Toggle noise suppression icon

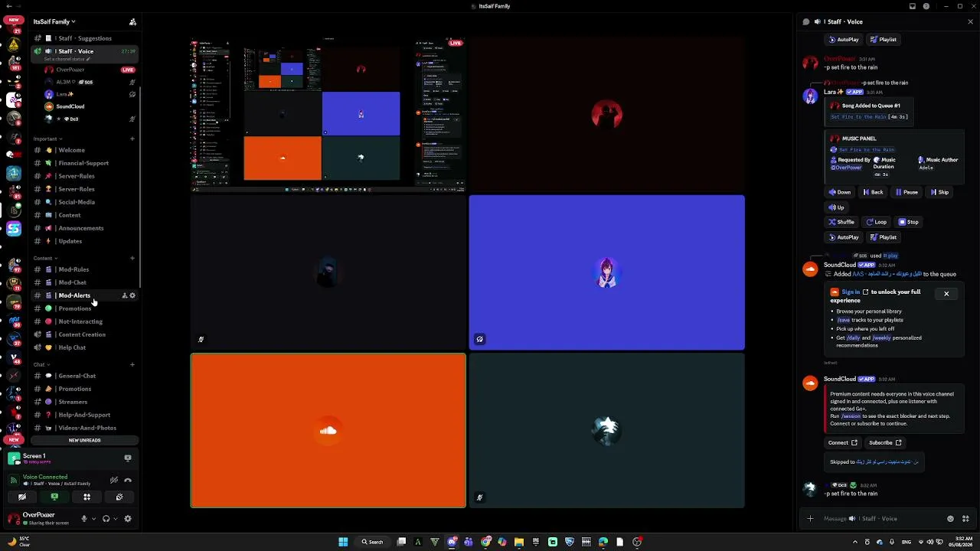114,481
